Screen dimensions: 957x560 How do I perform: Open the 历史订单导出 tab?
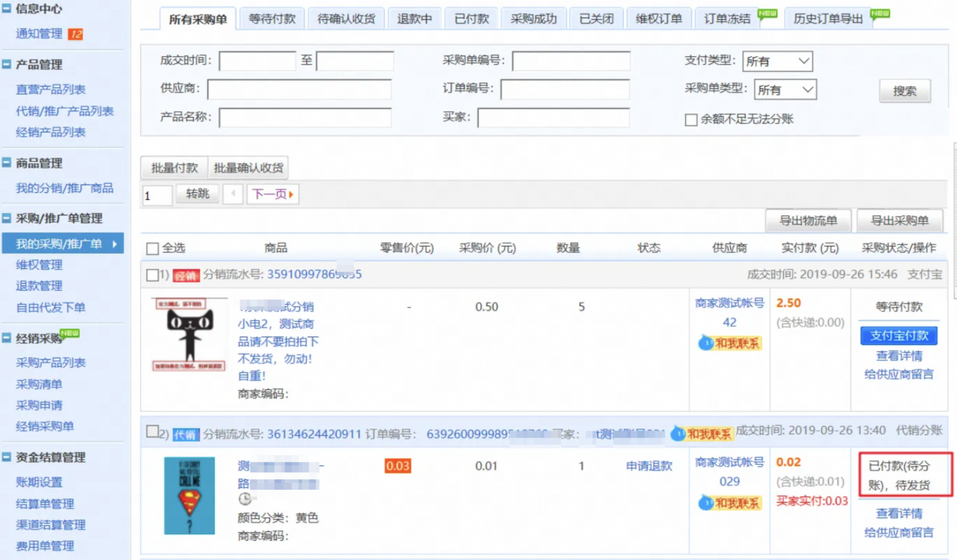point(828,19)
